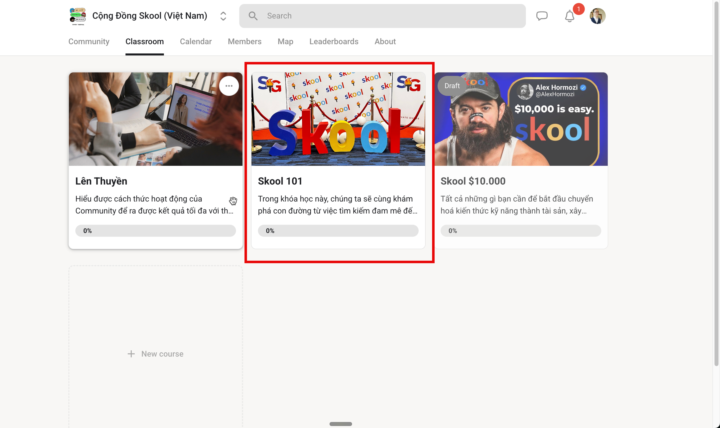720x428 pixels.
Task: Click the page vertical scrollbar
Action: (716, 184)
